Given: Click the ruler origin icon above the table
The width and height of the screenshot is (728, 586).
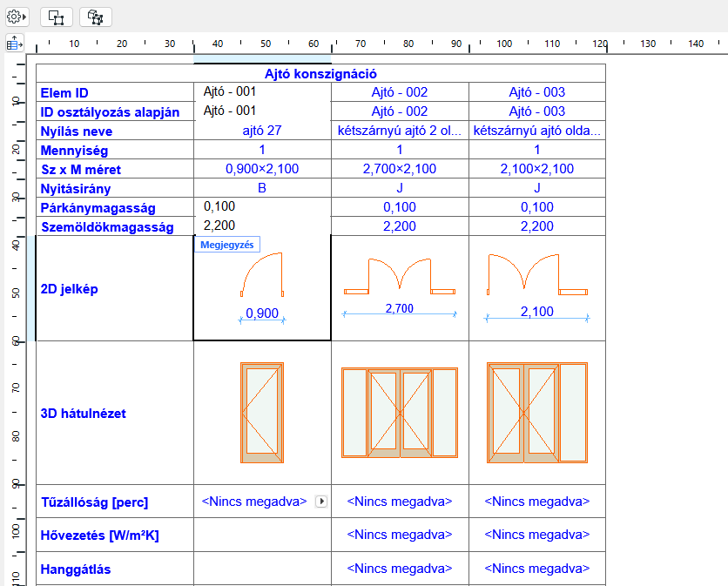Looking at the screenshot, I should pos(13,43).
